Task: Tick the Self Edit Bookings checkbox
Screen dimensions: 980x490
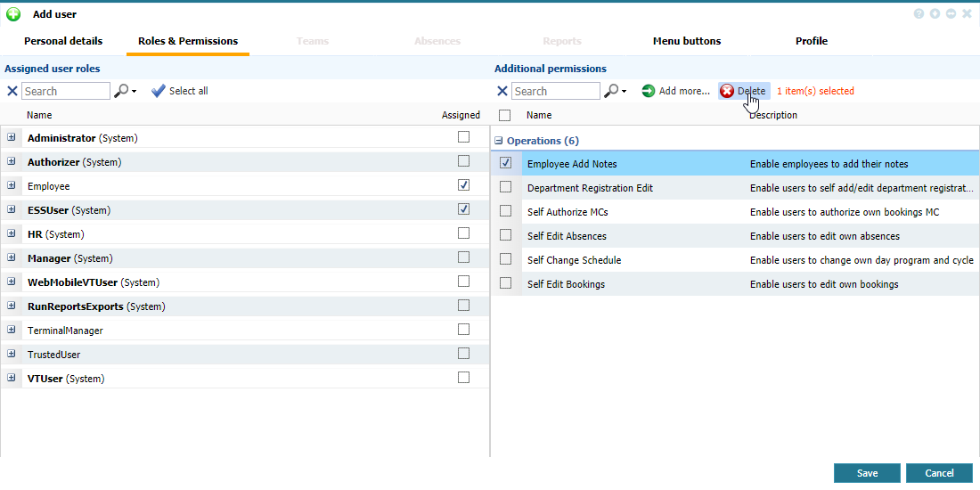Action: click(x=505, y=283)
